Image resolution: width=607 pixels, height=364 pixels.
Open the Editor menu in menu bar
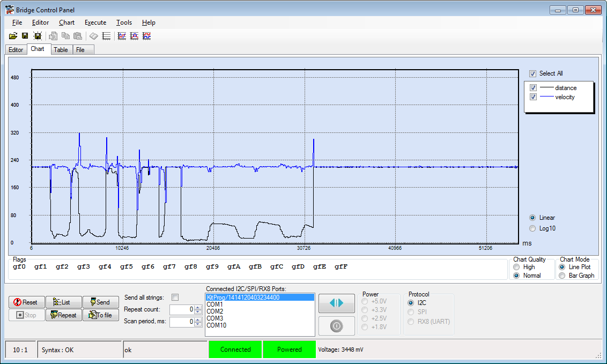click(x=40, y=23)
